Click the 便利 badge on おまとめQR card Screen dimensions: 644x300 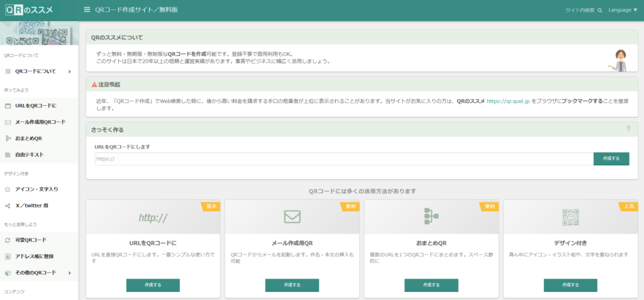tap(489, 207)
